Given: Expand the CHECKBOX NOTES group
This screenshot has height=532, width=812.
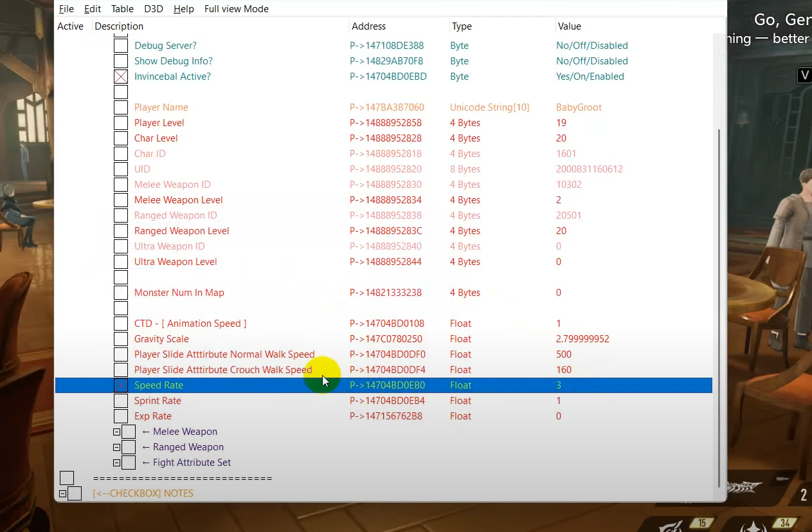Looking at the screenshot, I should coord(62,494).
